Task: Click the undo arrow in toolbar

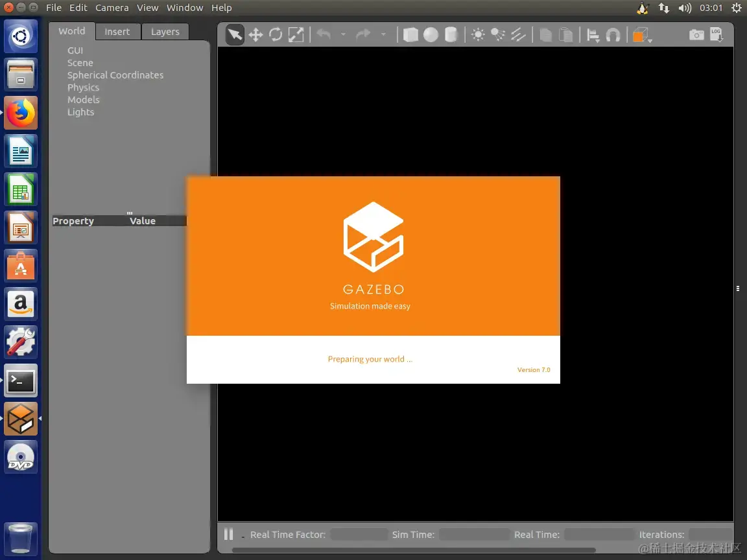Action: click(324, 34)
